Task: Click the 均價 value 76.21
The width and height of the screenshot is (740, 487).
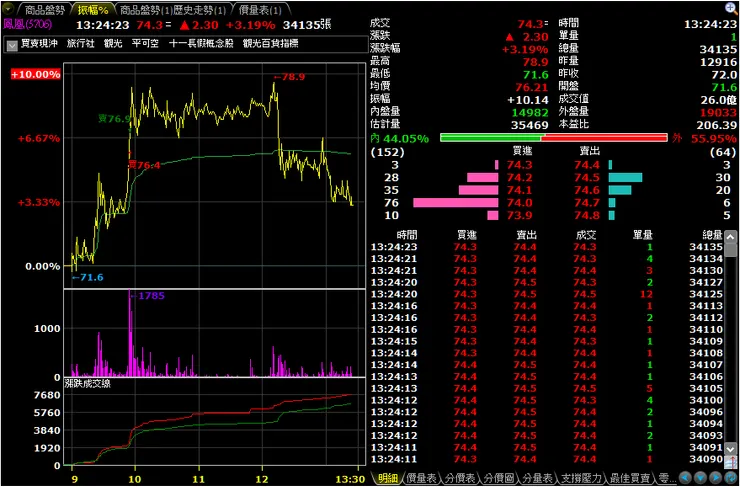Action: 532,87
